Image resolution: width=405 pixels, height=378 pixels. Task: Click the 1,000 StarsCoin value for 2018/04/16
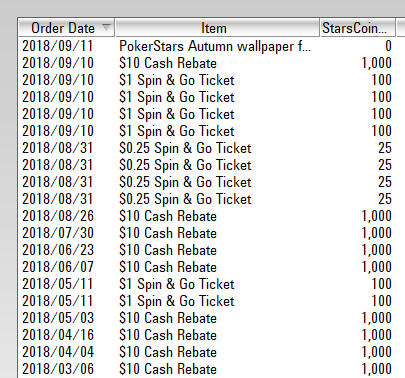click(x=376, y=335)
